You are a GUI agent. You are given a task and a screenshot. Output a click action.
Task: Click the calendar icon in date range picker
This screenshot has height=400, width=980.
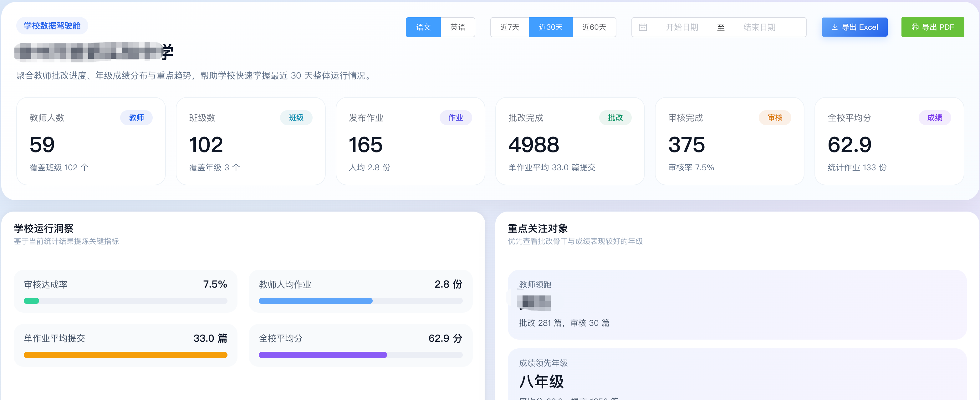[643, 28]
